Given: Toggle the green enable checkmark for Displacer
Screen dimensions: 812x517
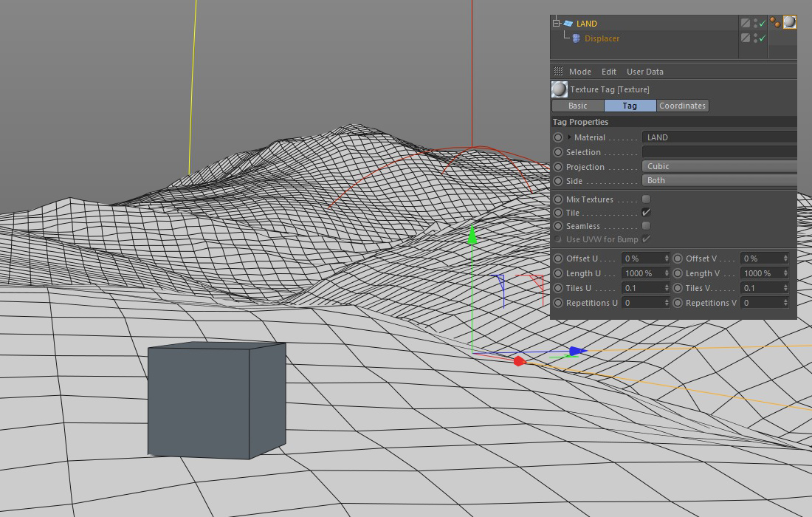Looking at the screenshot, I should 763,38.
